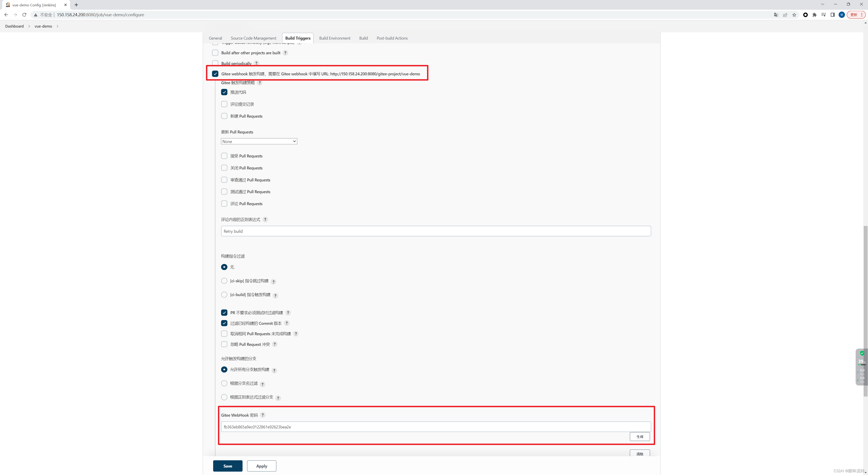The height and width of the screenshot is (475, 868).
Task: Open the Chrome profile avatar
Action: pos(841,15)
